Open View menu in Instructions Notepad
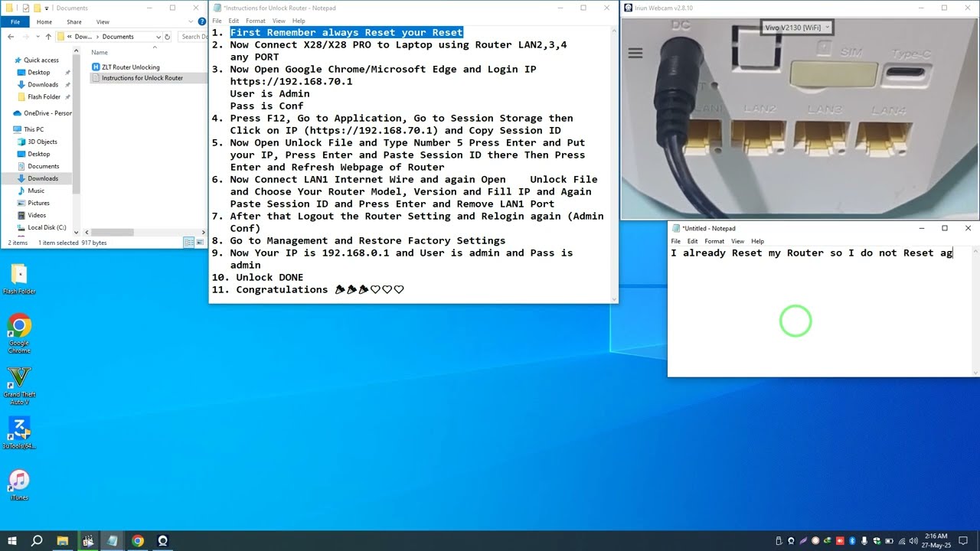This screenshot has width=980, height=551. tap(279, 21)
